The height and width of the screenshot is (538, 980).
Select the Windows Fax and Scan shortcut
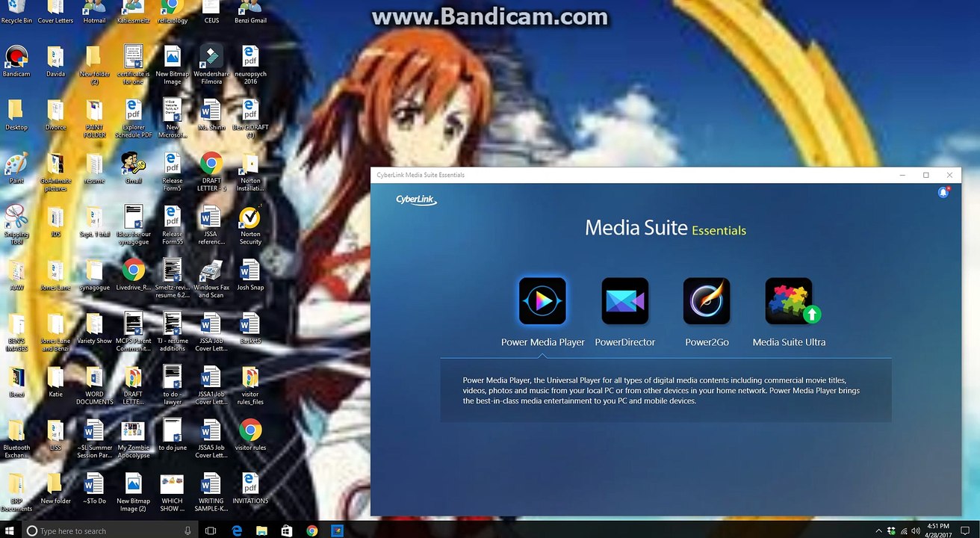coord(211,279)
